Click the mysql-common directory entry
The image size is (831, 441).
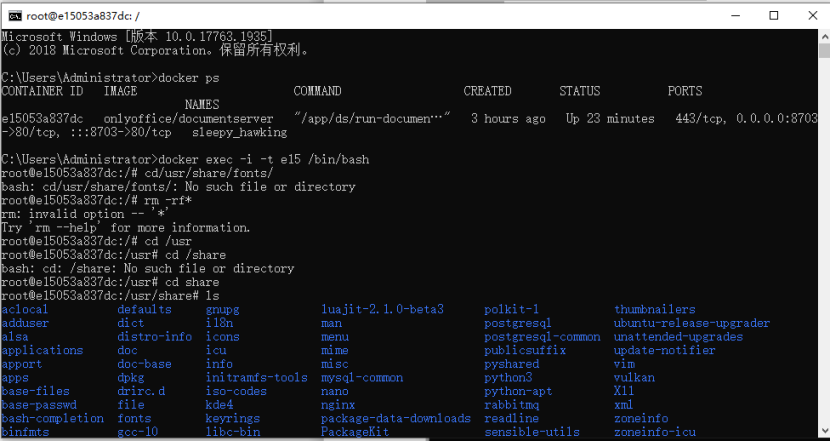tap(361, 378)
